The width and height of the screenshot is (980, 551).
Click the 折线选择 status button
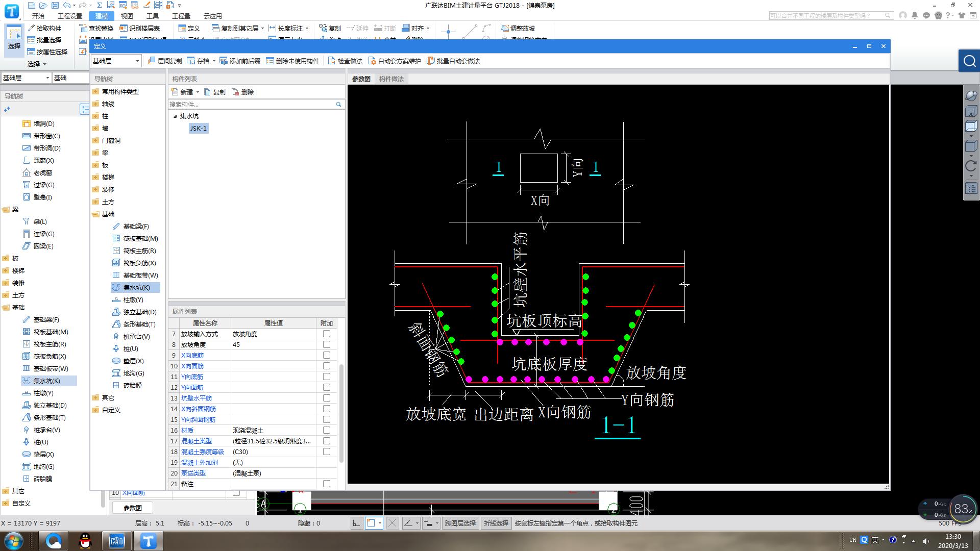496,523
